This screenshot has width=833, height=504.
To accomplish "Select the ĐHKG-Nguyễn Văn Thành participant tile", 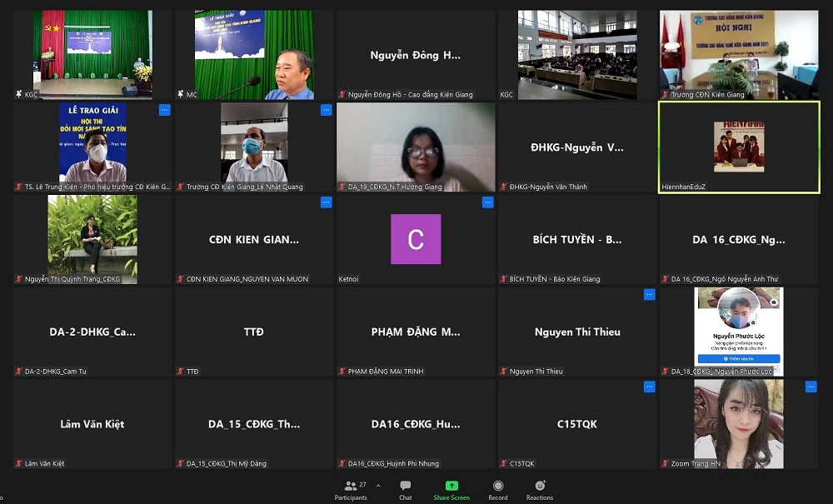I will coord(577,147).
